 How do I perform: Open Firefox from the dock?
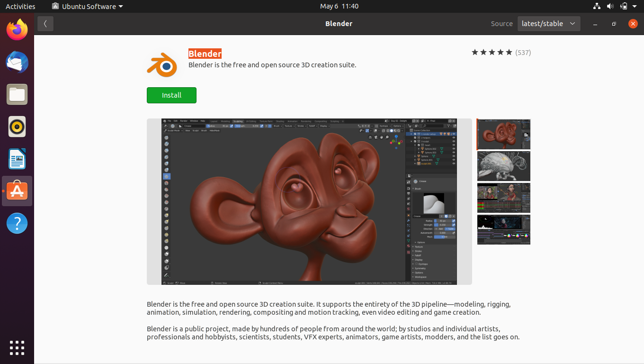[17, 30]
